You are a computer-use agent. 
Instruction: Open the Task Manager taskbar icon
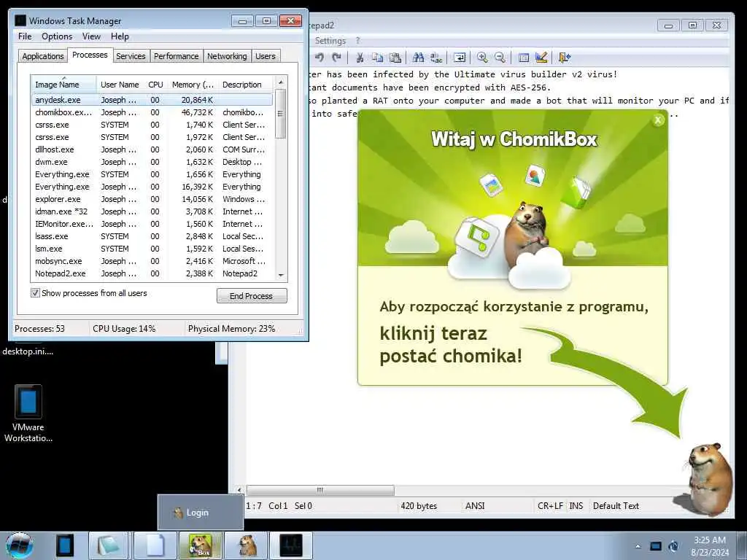(x=291, y=545)
